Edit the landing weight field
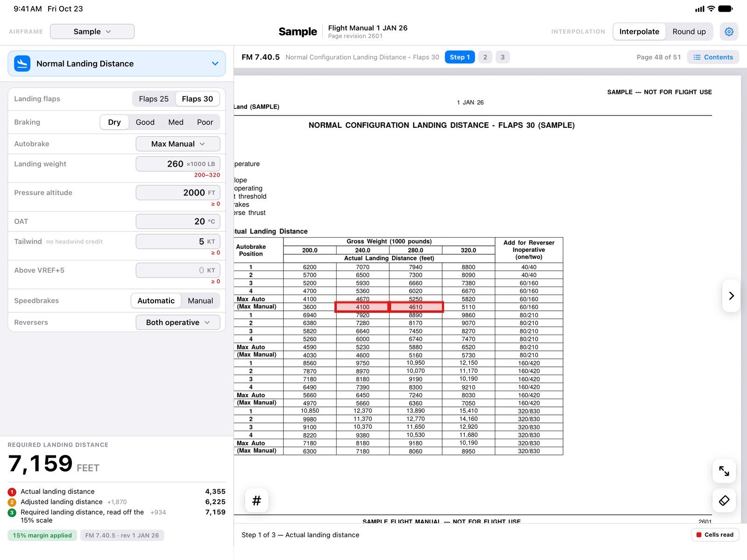The height and width of the screenshot is (560, 747). (x=178, y=164)
